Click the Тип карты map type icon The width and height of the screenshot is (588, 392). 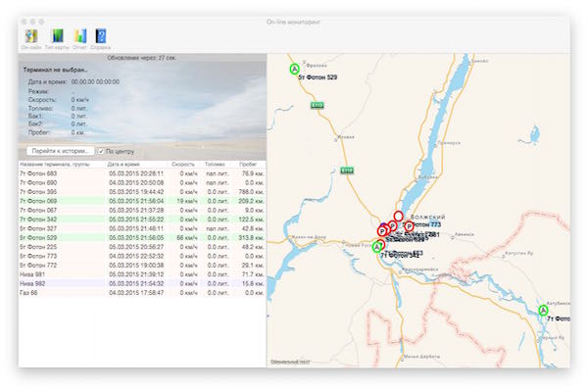click(57, 37)
